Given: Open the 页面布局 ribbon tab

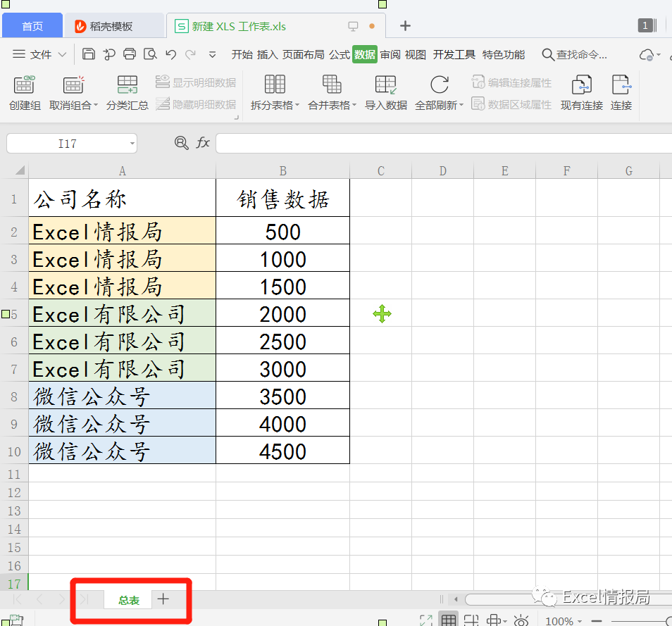Looking at the screenshot, I should point(304,54).
